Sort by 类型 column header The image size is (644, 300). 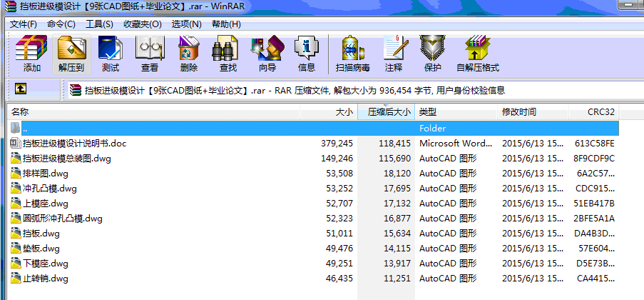(456, 112)
